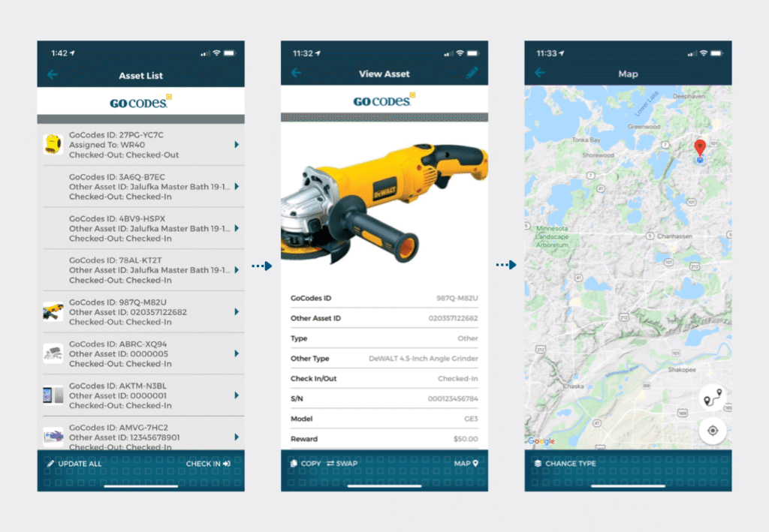Select 'Other Asset ID: 12345678901' in the list
769x532 pixels.
(x=125, y=437)
